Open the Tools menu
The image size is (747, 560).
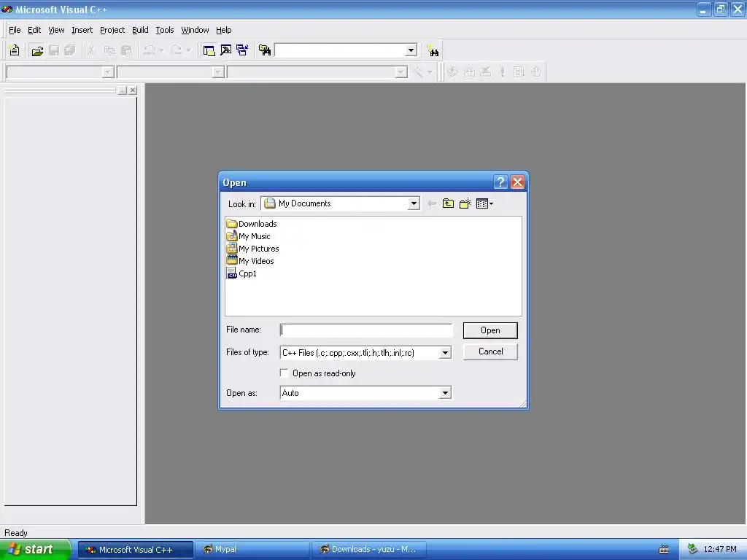pyautogui.click(x=165, y=30)
